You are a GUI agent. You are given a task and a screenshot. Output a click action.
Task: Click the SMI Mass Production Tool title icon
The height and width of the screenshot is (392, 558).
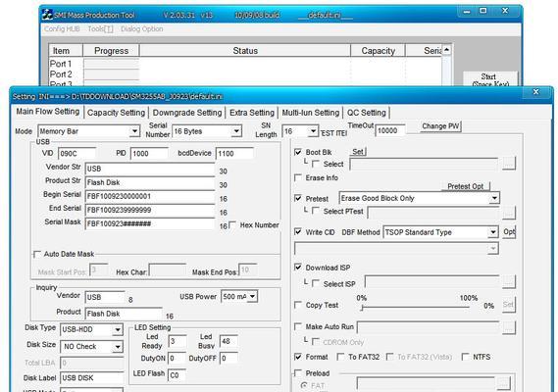pyautogui.click(x=47, y=15)
